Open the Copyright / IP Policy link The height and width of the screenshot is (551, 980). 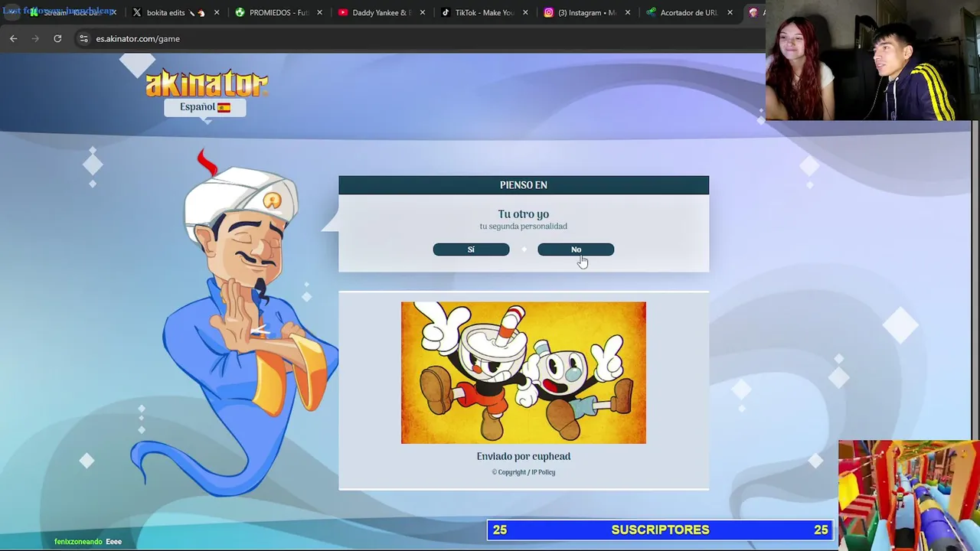coord(524,472)
